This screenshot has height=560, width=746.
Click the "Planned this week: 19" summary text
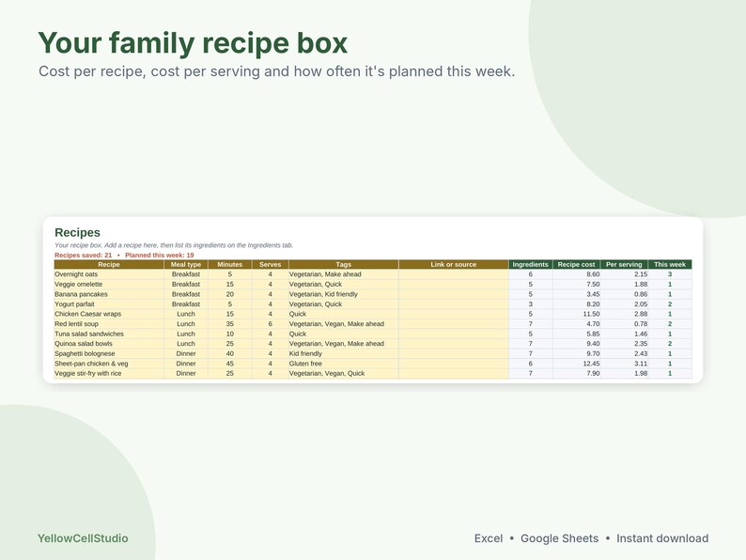(160, 255)
